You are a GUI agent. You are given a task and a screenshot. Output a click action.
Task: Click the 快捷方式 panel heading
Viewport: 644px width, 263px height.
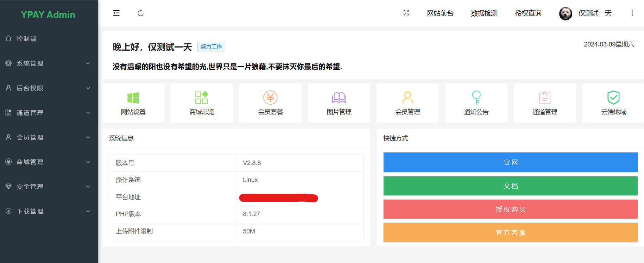pos(396,138)
